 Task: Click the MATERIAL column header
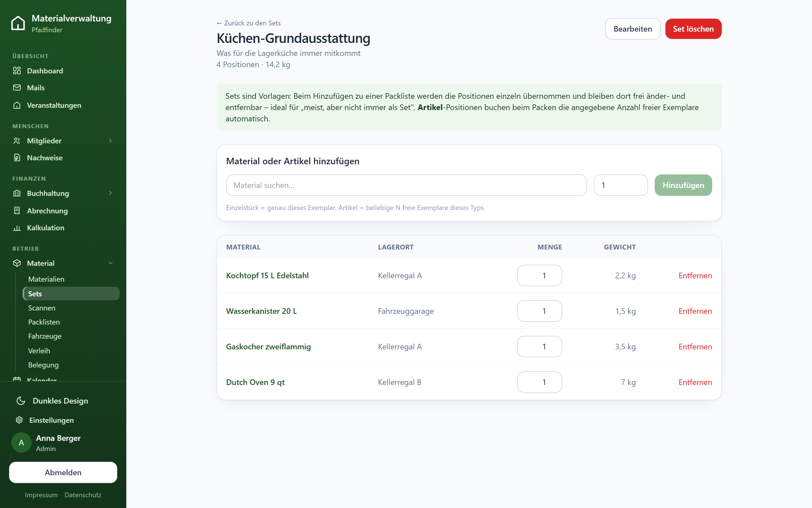[x=243, y=247]
